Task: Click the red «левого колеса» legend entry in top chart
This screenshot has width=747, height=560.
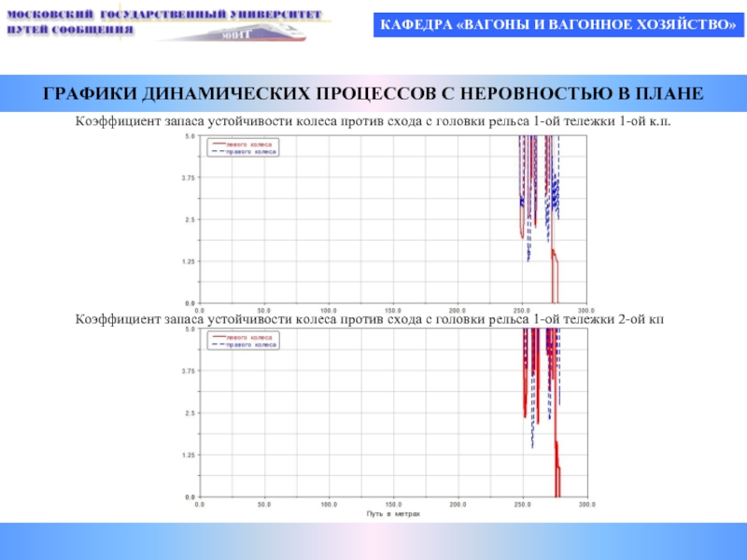Action: [x=243, y=144]
